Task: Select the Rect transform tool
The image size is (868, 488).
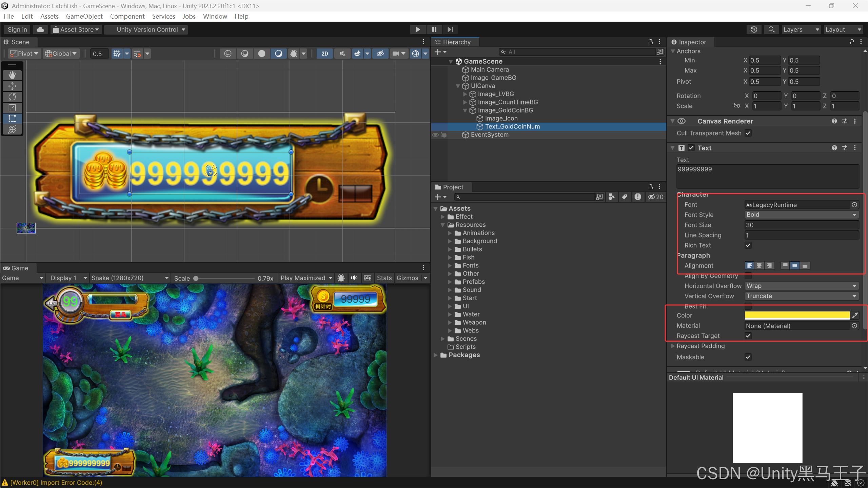Action: 12,119
